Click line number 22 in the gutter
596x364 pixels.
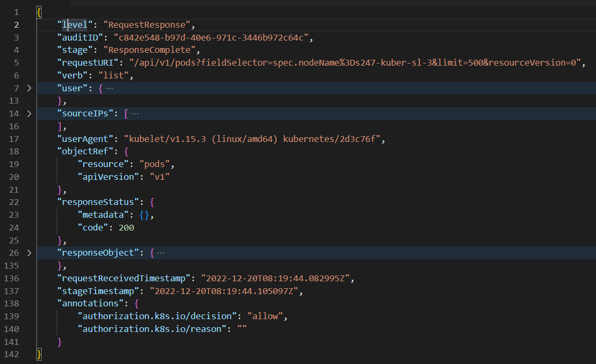pos(13,202)
